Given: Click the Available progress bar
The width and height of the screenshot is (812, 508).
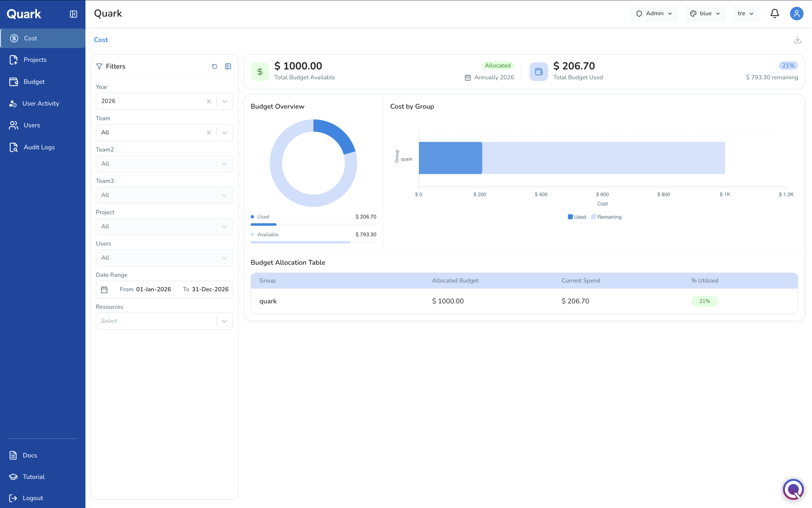Looking at the screenshot, I should click(300, 242).
